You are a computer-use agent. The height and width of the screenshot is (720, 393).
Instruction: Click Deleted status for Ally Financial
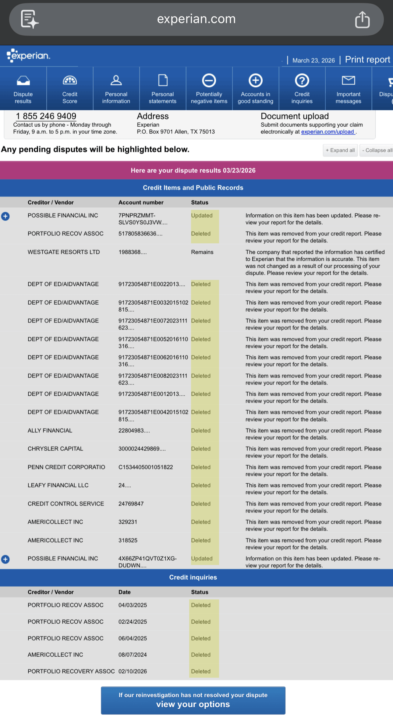[x=201, y=431]
